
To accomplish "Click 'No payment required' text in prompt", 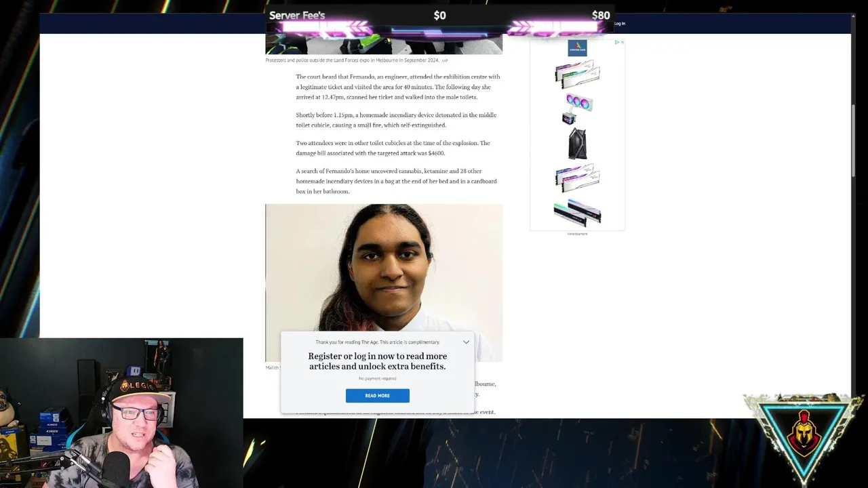I will (377, 378).
